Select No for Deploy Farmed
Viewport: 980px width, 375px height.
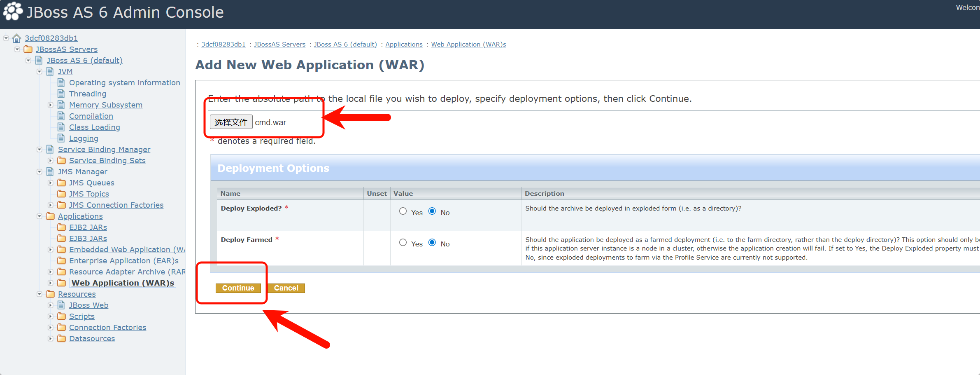(432, 243)
